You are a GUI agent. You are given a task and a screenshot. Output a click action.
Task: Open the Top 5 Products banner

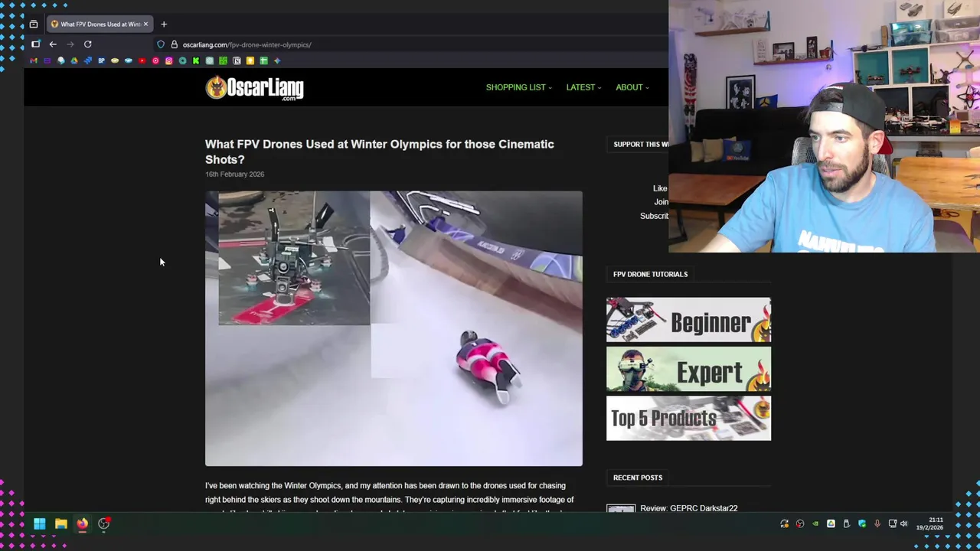(688, 418)
